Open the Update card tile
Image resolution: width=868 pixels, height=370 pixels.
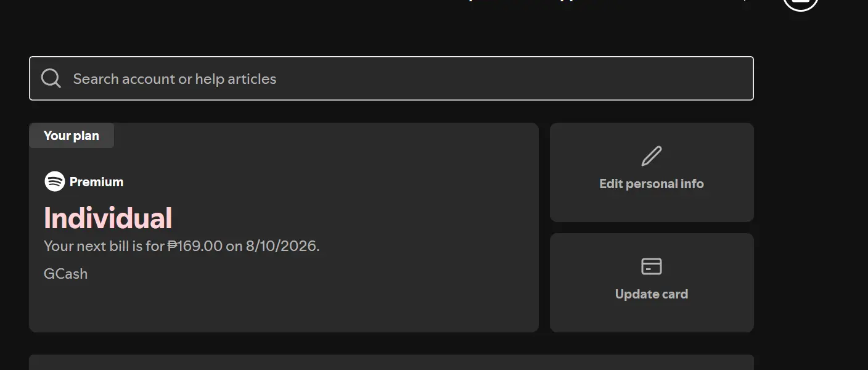(652, 282)
